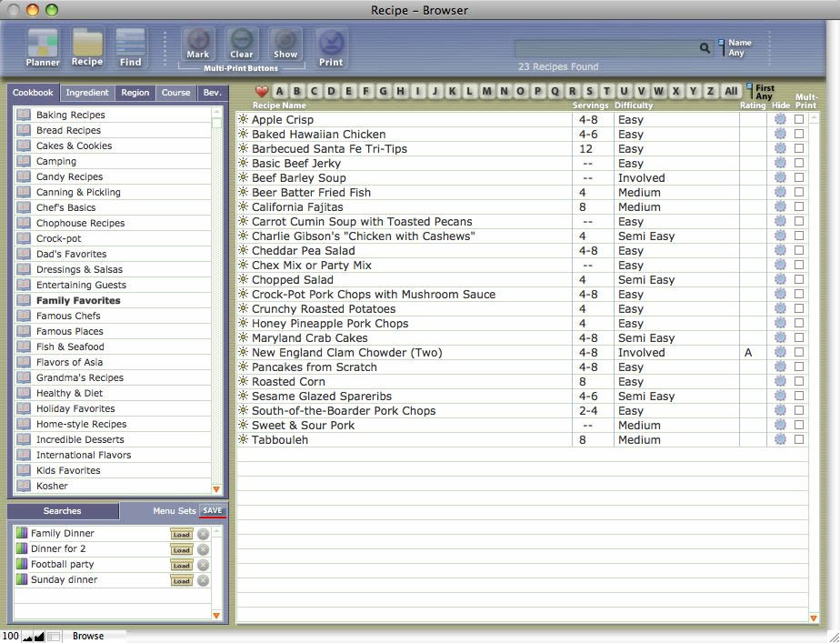Tick Multi-Print checkbox for Beef Barley Soup
Screen dimensions: 840x643
pyautogui.click(x=799, y=178)
